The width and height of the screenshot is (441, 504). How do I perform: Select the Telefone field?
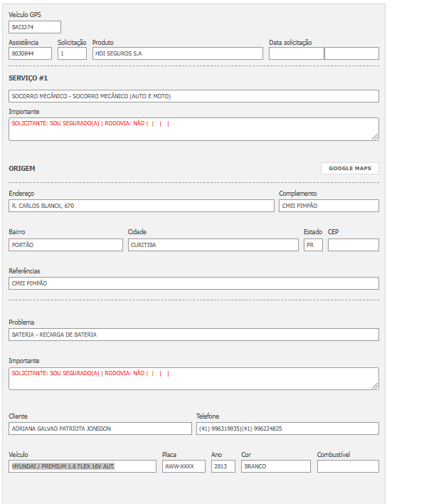pyautogui.click(x=288, y=429)
